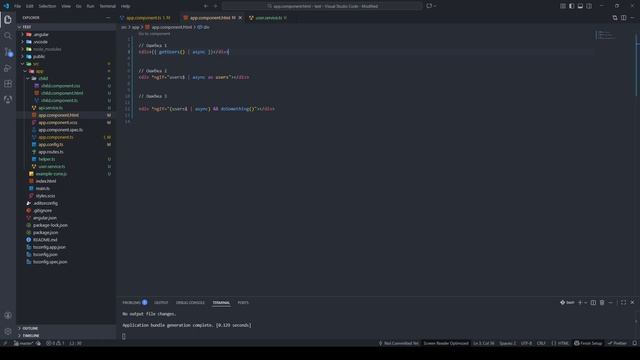This screenshot has height=360, width=640.
Task: Switch to the Output panel tab
Action: (161, 302)
